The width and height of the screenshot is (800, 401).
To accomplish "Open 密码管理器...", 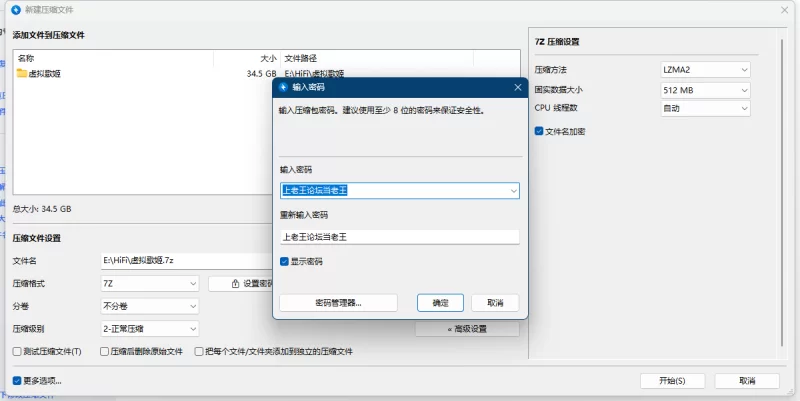I will (338, 303).
